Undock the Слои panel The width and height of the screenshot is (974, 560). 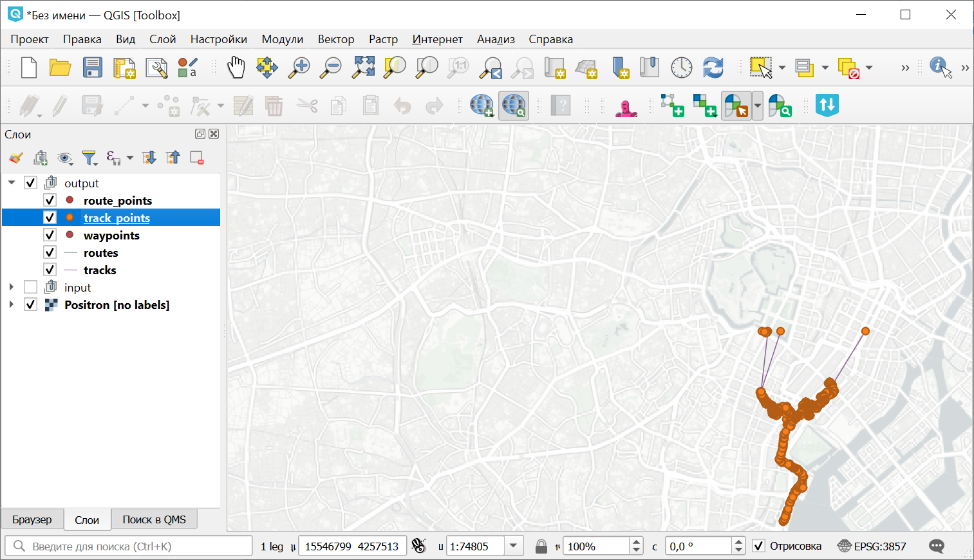click(200, 134)
